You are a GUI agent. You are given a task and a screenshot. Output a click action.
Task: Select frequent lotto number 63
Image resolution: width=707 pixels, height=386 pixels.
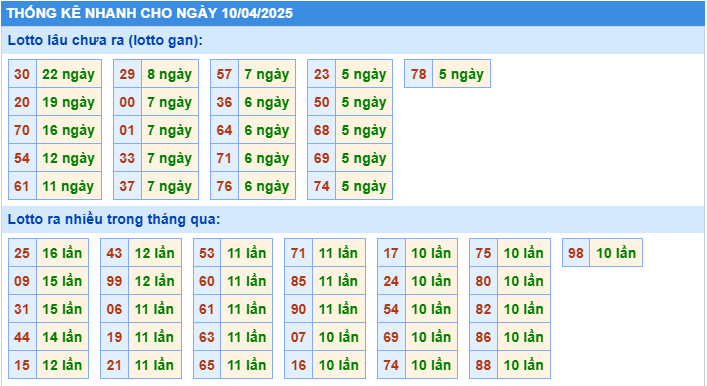207,337
